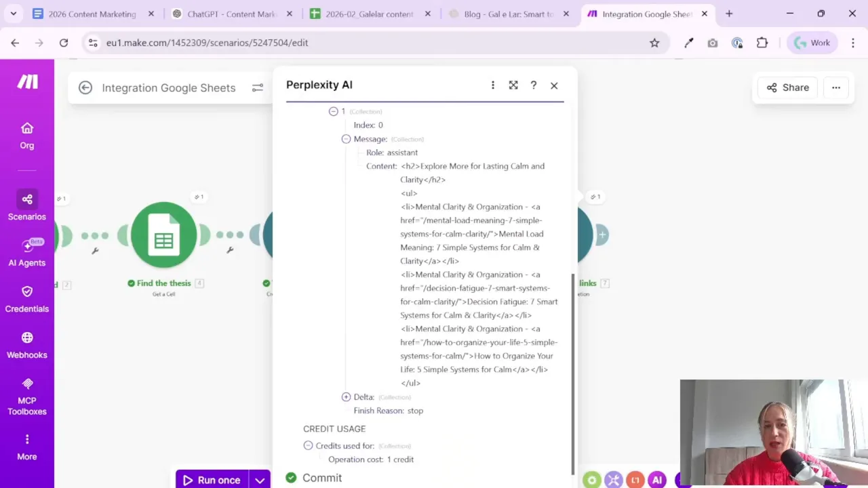Select the Find the thesis Google Sheets module
This screenshot has height=488, width=868.
(x=164, y=235)
